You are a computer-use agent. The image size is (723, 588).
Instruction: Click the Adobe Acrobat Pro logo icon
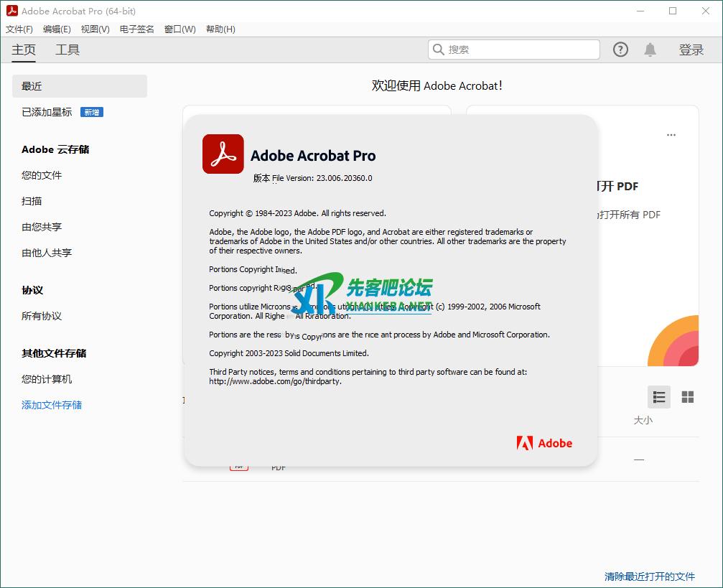(x=223, y=154)
